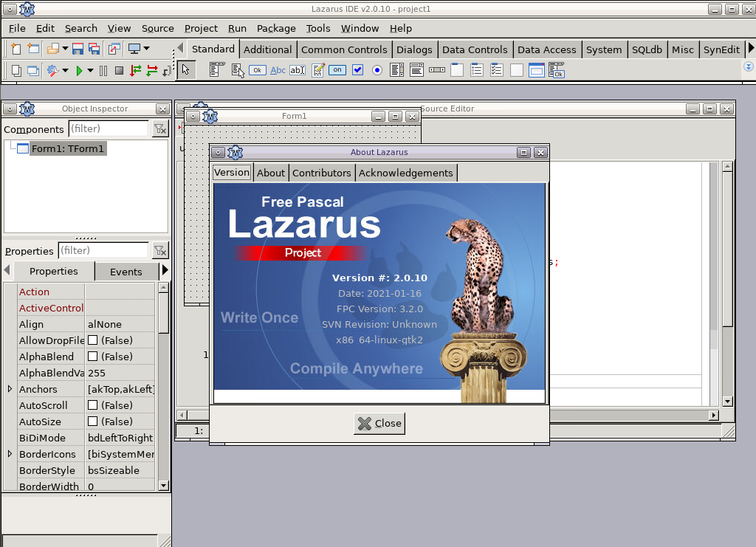Toggle AutoScroll checkbox
This screenshot has width=756, height=547.
tap(92, 405)
